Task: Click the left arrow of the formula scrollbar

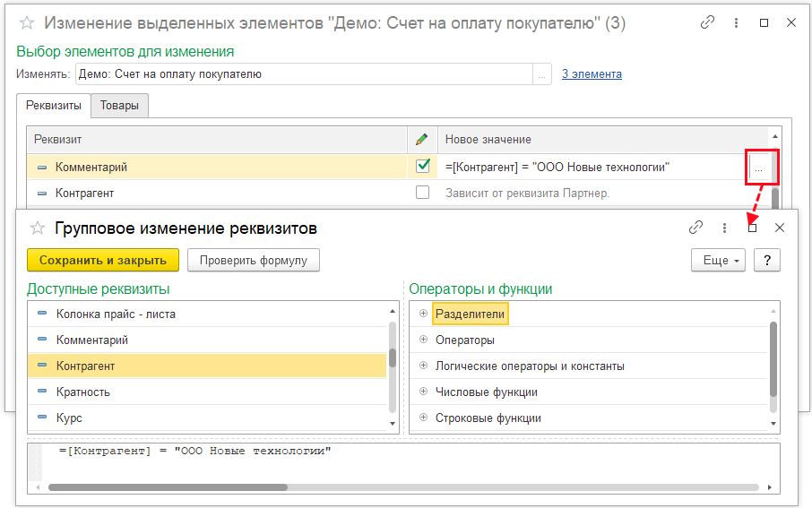Action: [x=38, y=487]
